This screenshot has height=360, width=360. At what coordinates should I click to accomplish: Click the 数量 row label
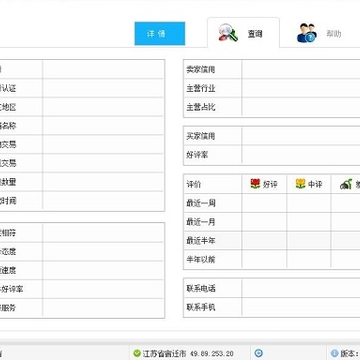click(x=8, y=182)
